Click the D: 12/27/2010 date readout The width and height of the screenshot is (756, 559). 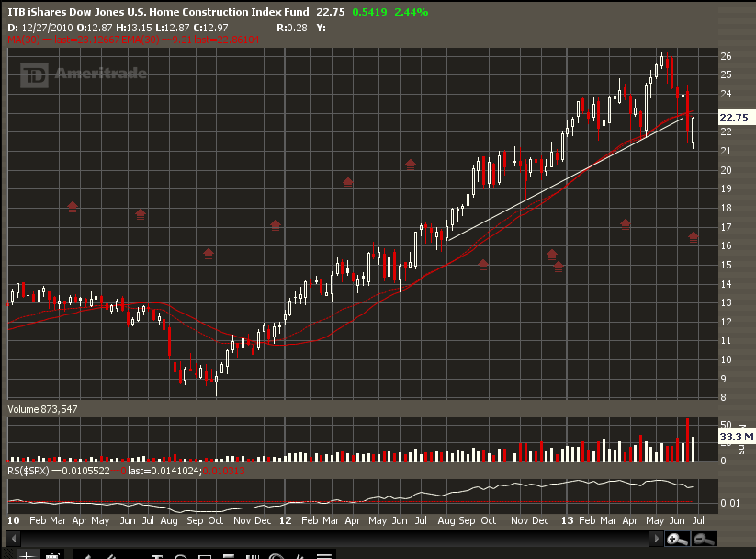coord(40,28)
